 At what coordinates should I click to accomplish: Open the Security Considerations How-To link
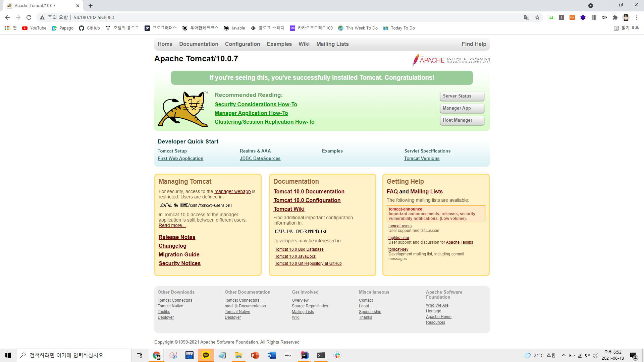tap(256, 105)
